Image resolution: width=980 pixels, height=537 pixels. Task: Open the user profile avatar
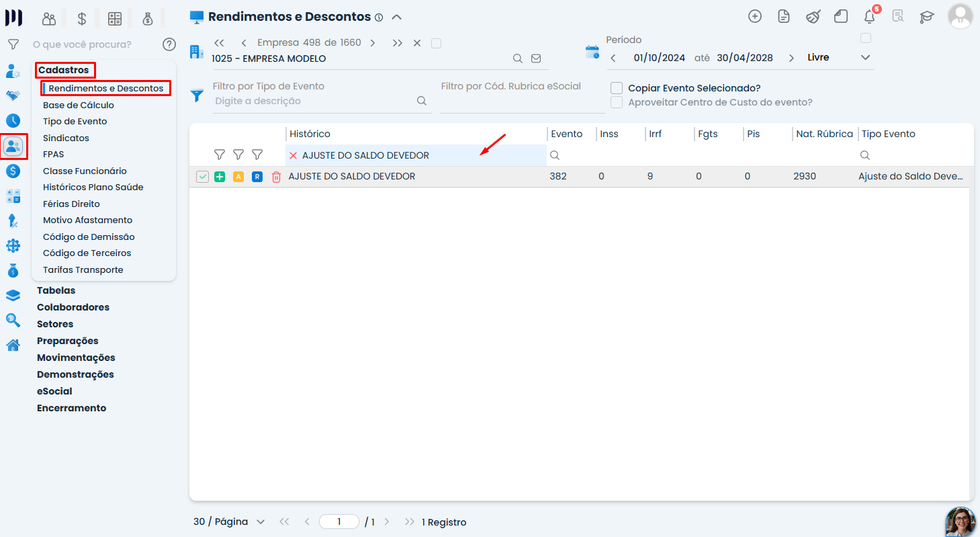pyautogui.click(x=961, y=17)
